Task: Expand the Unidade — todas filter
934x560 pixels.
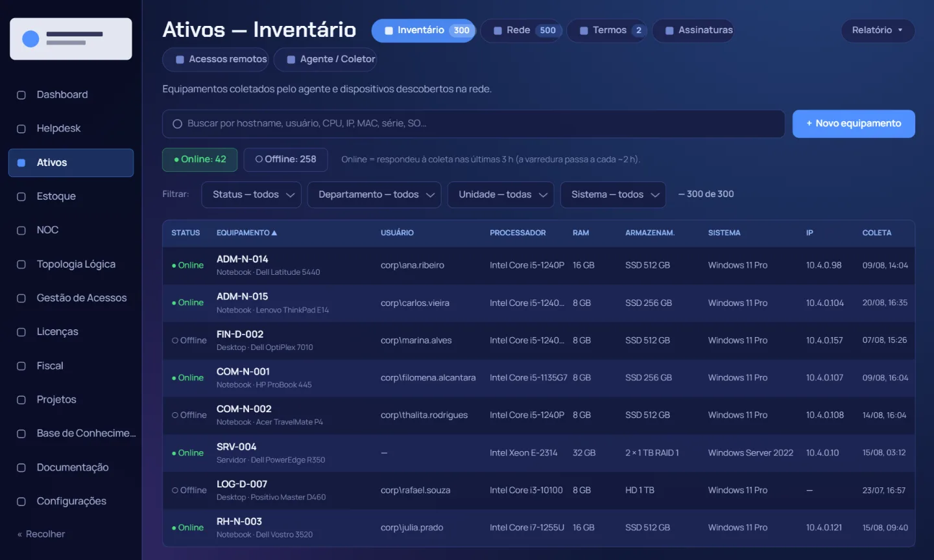Action: 501,194
